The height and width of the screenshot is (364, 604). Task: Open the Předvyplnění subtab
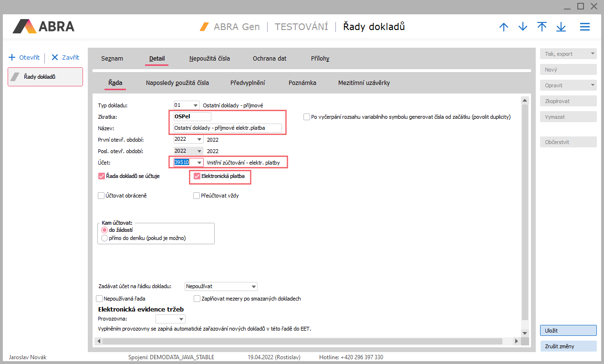tap(248, 83)
